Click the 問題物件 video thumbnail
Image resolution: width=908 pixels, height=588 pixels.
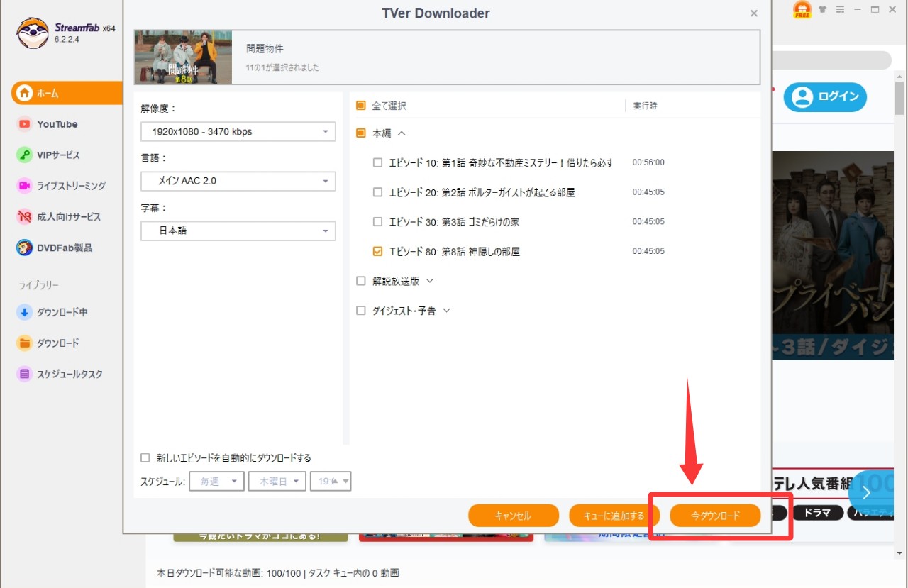coord(183,57)
